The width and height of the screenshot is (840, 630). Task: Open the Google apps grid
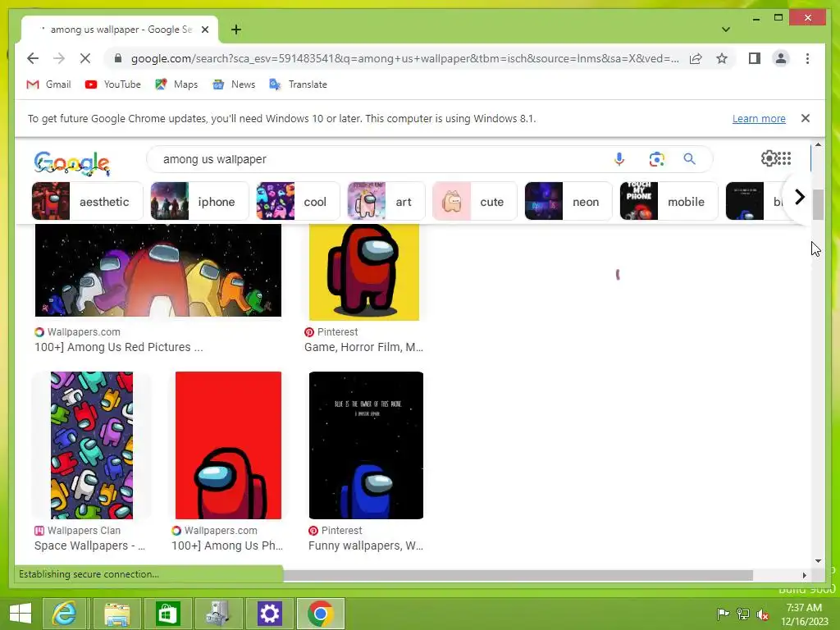[x=784, y=158]
